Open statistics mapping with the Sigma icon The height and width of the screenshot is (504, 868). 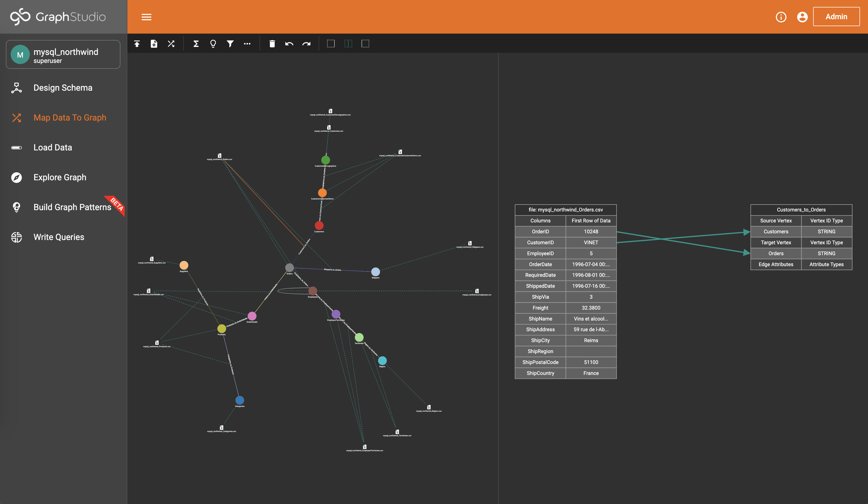(x=196, y=43)
